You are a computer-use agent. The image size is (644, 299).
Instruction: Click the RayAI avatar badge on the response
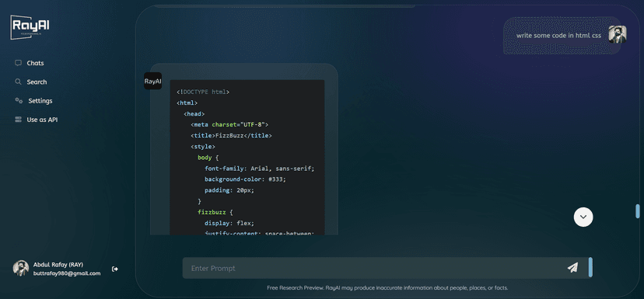coord(152,82)
